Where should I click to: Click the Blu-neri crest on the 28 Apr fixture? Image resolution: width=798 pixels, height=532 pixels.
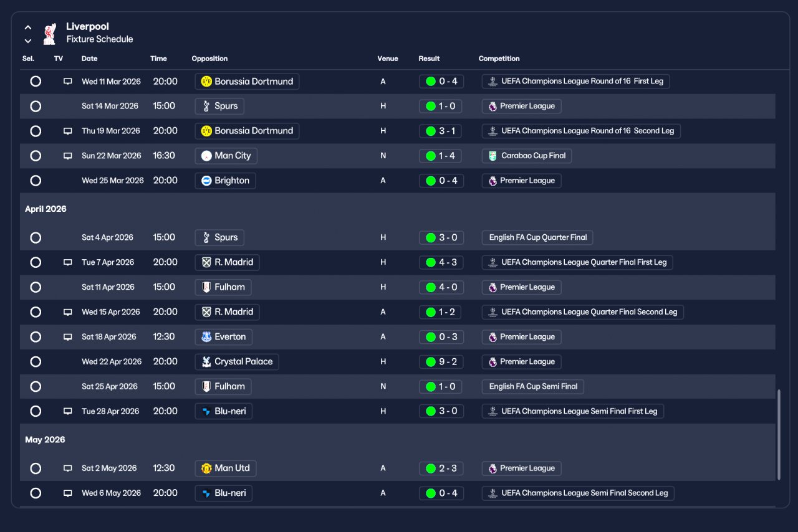pyautogui.click(x=206, y=412)
